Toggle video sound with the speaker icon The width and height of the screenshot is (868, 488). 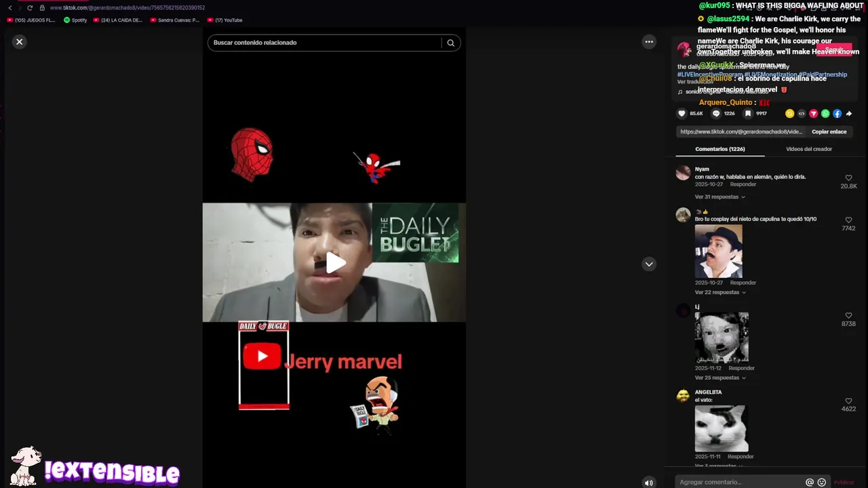click(649, 483)
